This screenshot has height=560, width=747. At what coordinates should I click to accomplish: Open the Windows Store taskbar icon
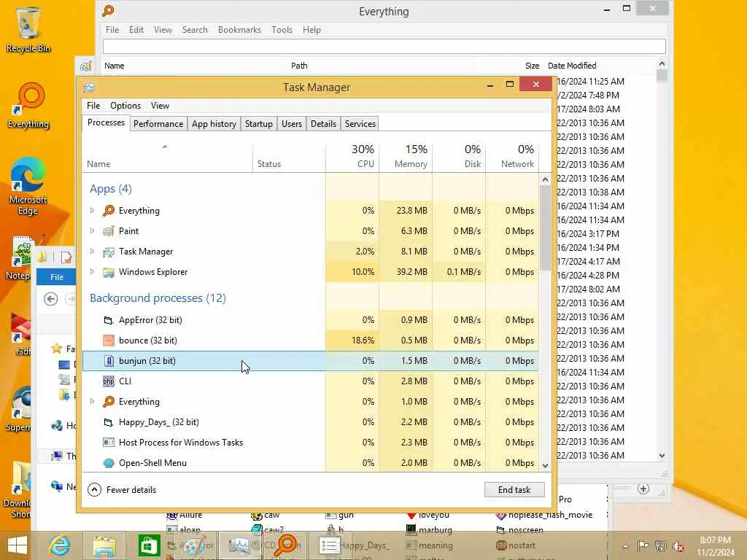click(149, 545)
